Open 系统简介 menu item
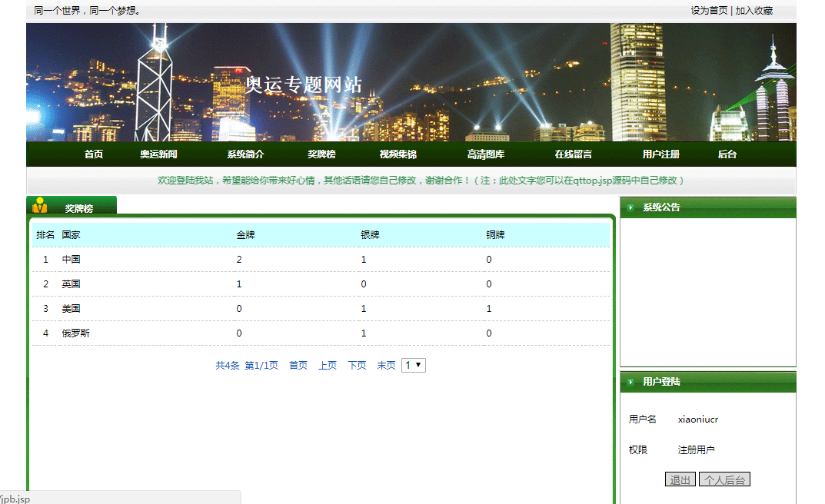 point(245,154)
